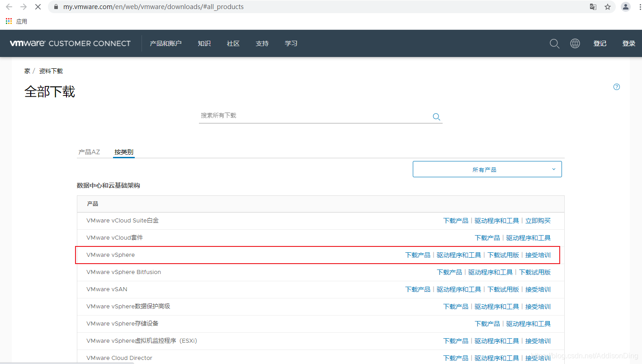Screen dimensions: 642x364
Task: Click the 全部下载 page heading
Action: coord(50,92)
